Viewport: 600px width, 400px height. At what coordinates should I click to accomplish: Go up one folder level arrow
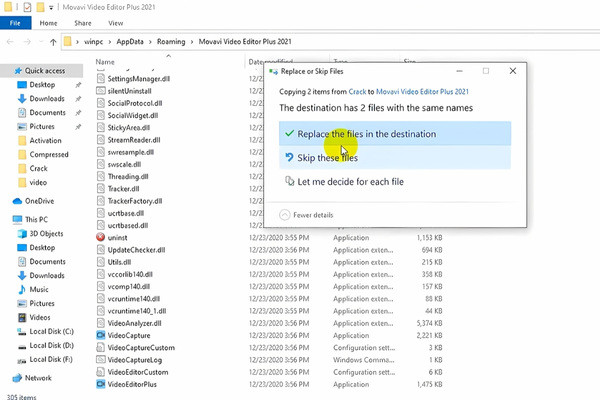click(x=53, y=42)
